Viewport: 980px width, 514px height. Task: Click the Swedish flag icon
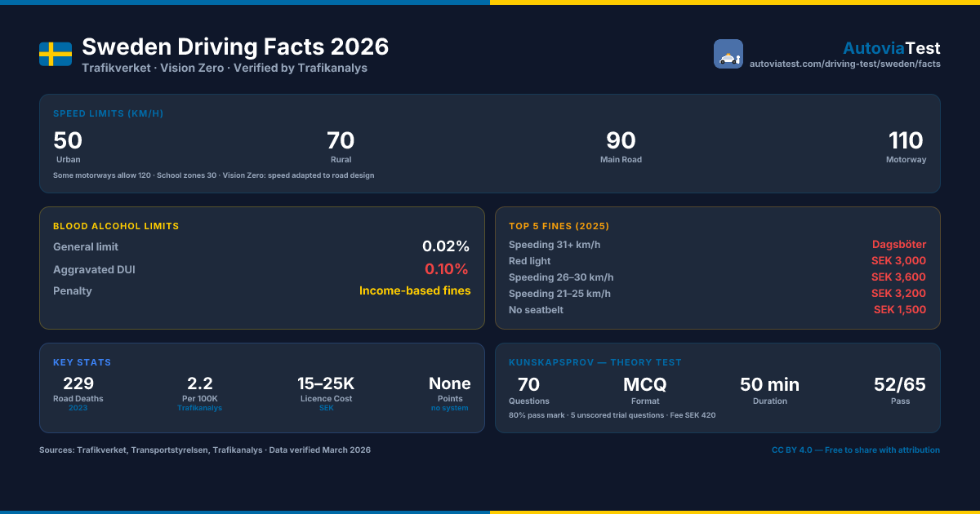[x=56, y=54]
